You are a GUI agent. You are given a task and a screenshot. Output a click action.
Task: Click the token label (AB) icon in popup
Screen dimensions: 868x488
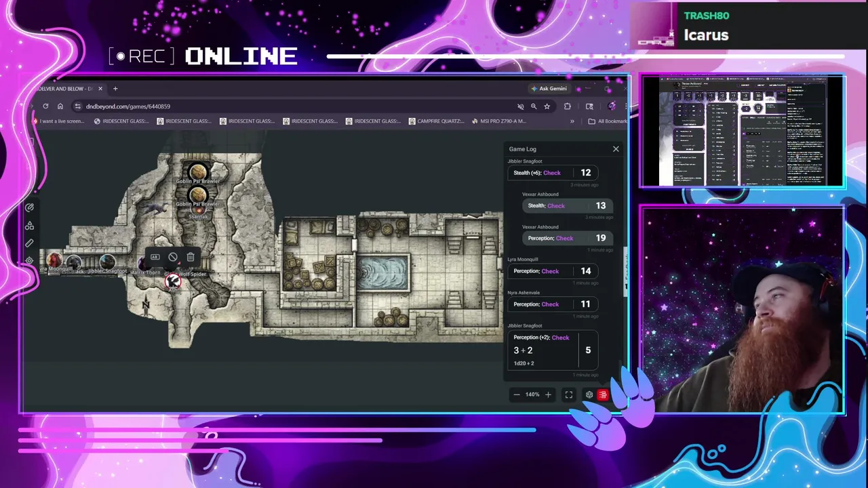155,258
